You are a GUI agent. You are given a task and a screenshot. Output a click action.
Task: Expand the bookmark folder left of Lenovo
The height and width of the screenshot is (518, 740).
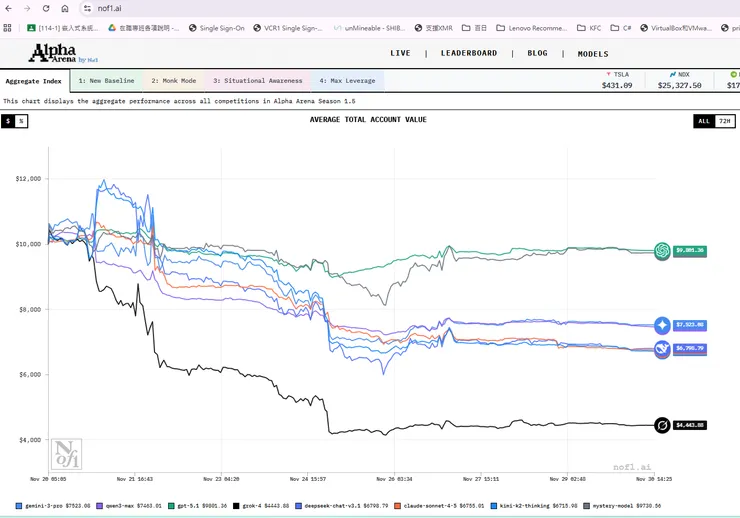click(x=474, y=28)
